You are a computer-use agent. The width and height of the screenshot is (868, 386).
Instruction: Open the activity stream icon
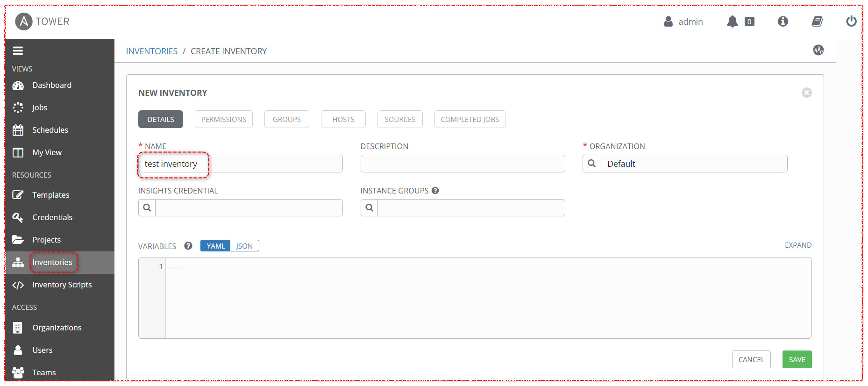click(x=818, y=50)
